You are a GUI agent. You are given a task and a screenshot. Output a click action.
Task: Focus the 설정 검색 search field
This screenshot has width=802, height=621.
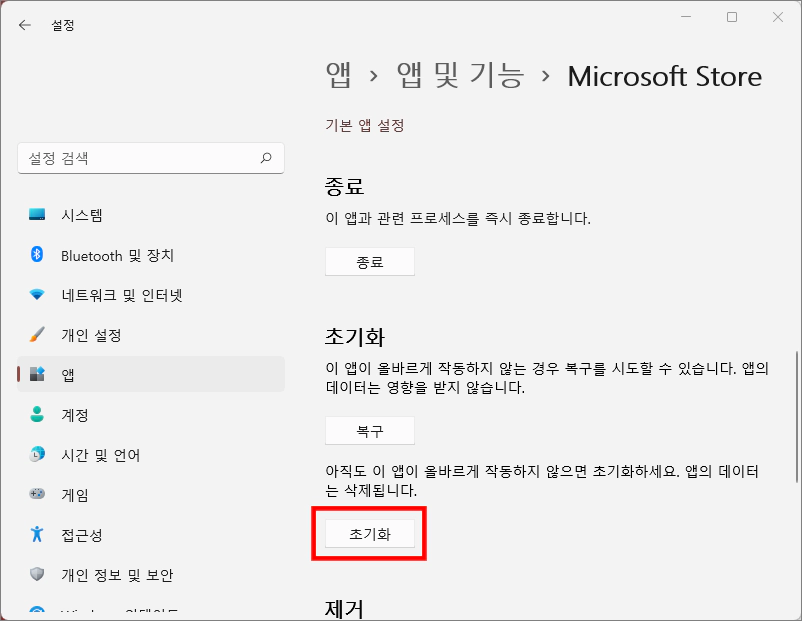click(x=151, y=158)
